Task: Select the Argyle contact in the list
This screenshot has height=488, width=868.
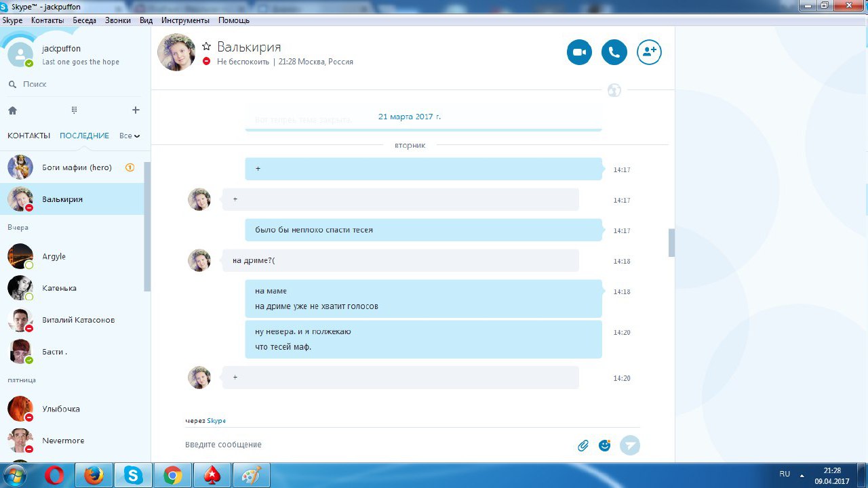Action: pos(54,257)
